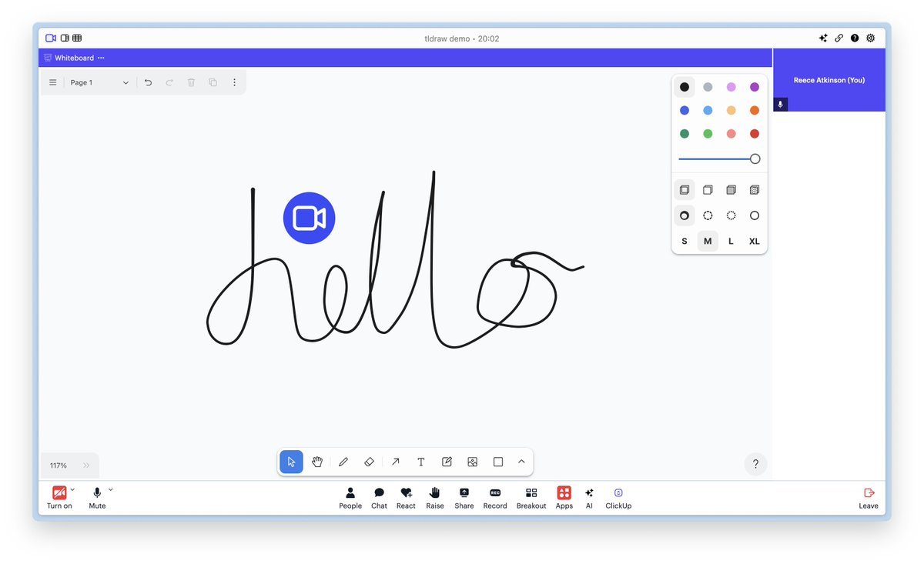Open the Breakout rooms menu
Viewport: 924px width, 564px height.
531,497
